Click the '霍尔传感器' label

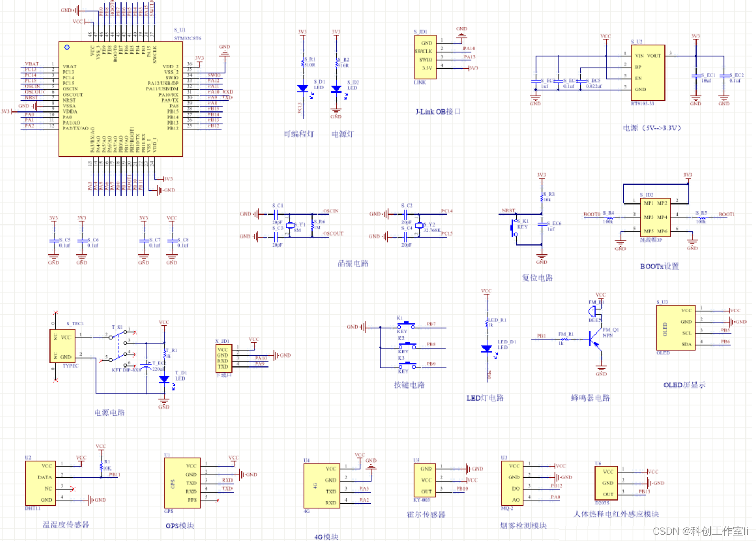[x=426, y=514]
